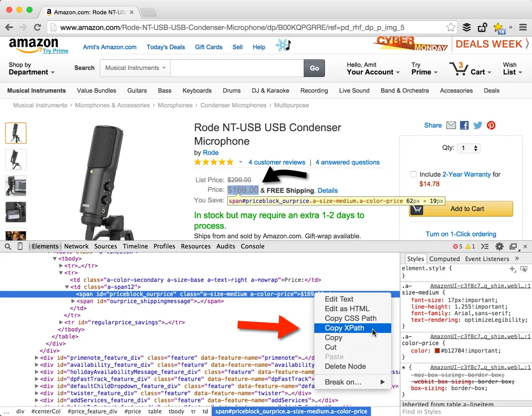The height and width of the screenshot is (416, 532).
Task: Open the Chrome hamburger menu
Action: (522, 27)
